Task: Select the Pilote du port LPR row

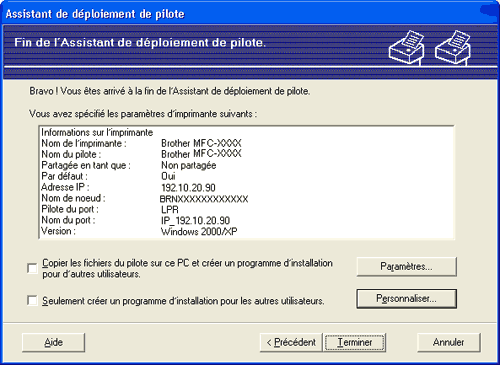Action: click(110, 209)
